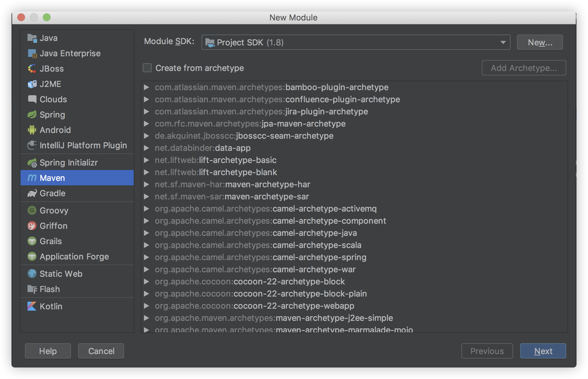Select lift-archetype-blank archetype row
The height and width of the screenshot is (379, 588).
click(x=354, y=172)
